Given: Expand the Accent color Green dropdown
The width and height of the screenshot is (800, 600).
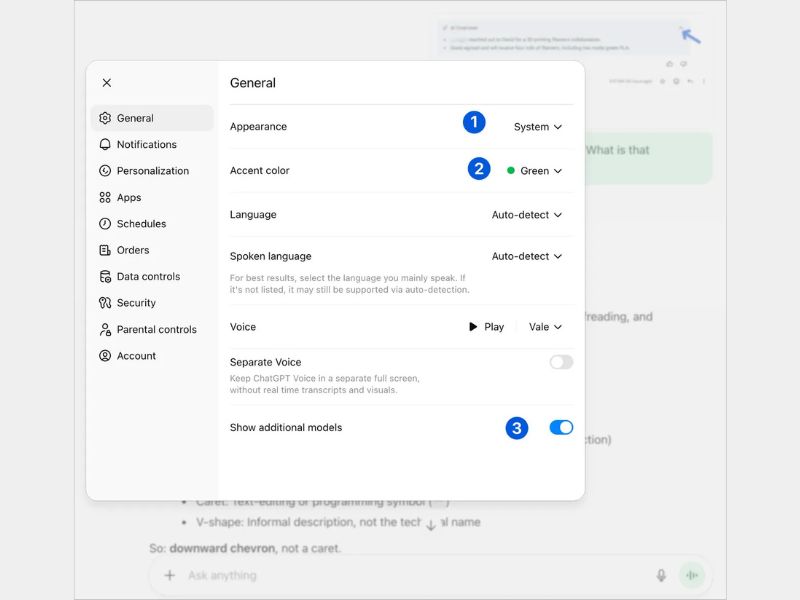Looking at the screenshot, I should (535, 171).
